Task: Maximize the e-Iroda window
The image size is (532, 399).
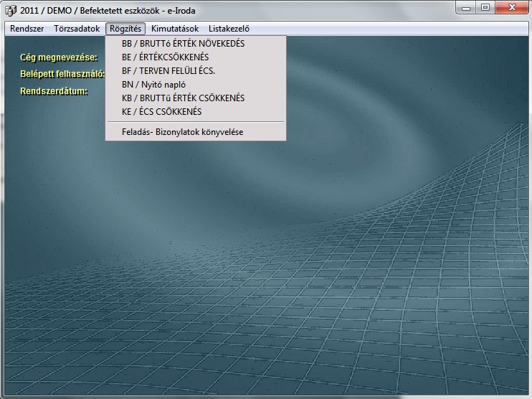Action: (485, 9)
